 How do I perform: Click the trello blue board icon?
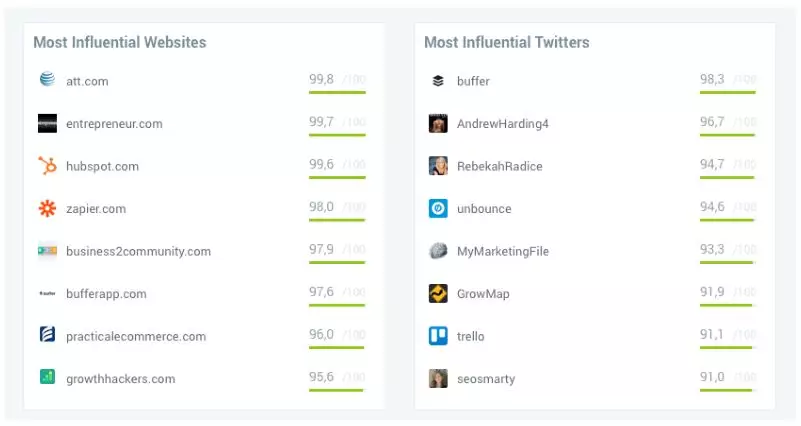pos(438,336)
